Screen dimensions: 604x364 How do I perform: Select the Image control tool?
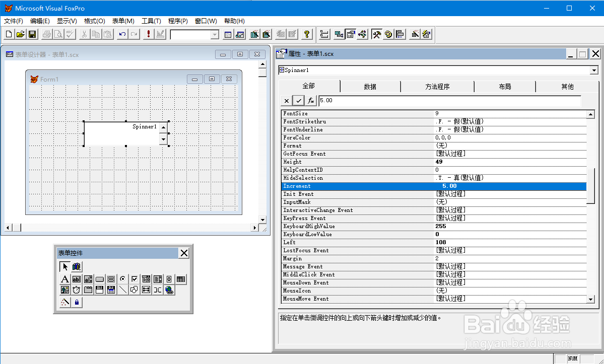pos(64,289)
